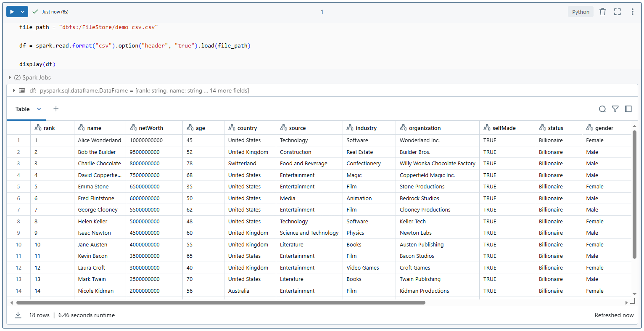The width and height of the screenshot is (644, 331).
Task: Click the rank column string type icon
Action: coord(38,127)
